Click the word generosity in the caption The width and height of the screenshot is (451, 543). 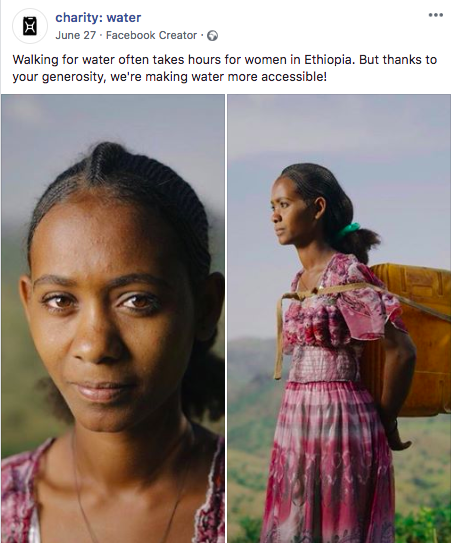click(73, 77)
